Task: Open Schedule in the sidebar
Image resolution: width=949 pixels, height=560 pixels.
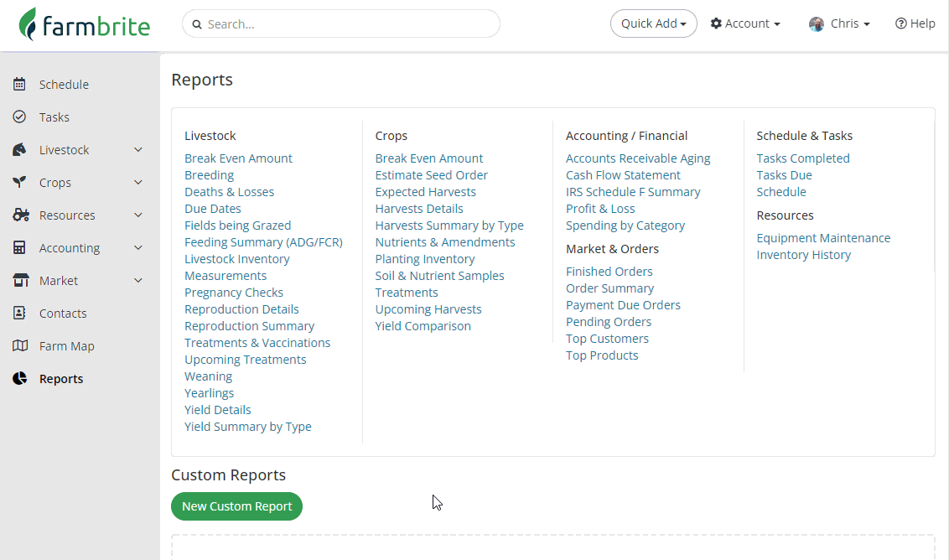Action: coord(64,85)
